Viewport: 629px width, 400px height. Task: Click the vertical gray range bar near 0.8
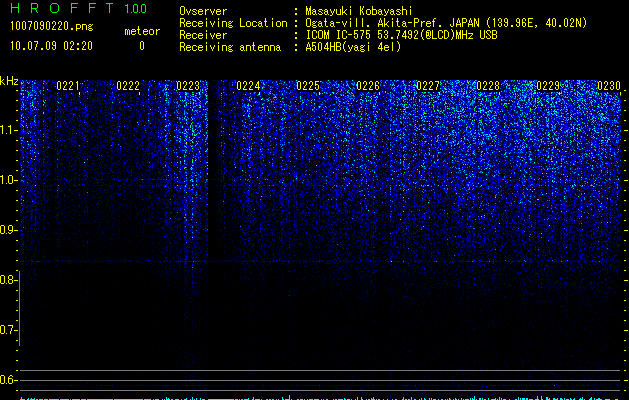click(x=20, y=308)
